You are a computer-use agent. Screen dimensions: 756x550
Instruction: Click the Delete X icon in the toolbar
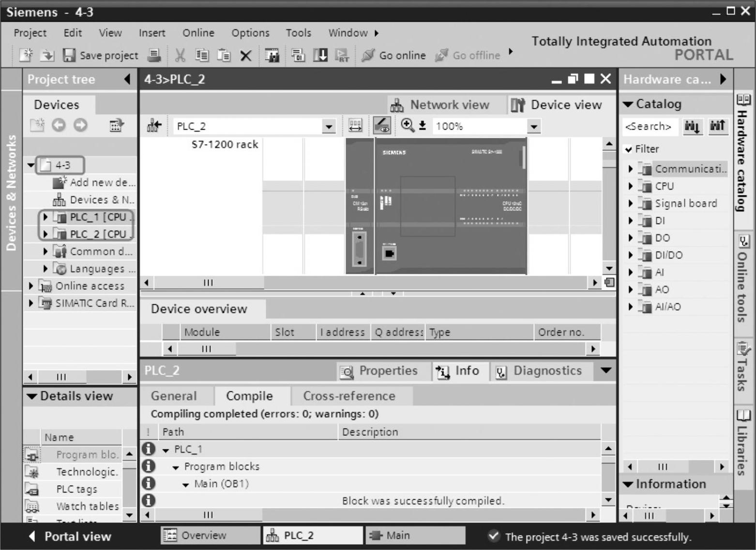tap(246, 56)
